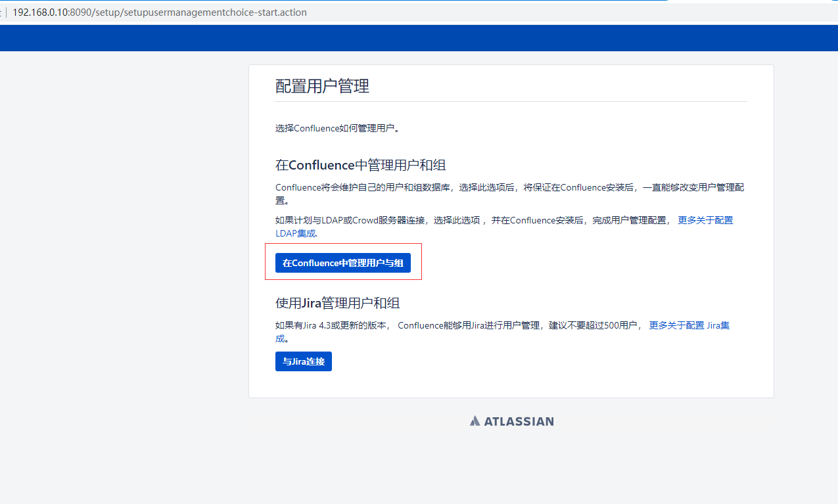Click the 在Confluence中管理用户与组 button
The height and width of the screenshot is (504, 838).
pos(342,263)
